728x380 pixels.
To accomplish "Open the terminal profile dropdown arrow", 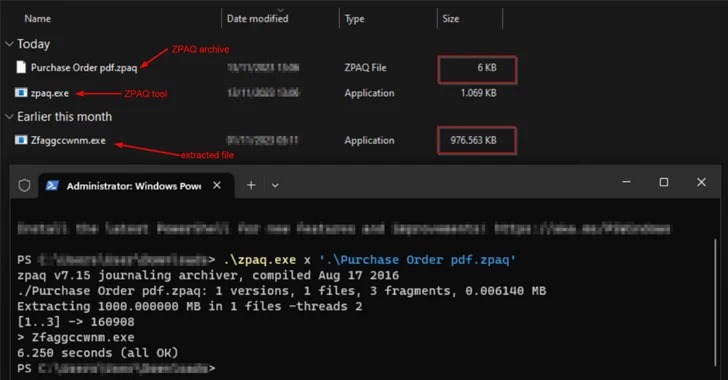I will click(275, 185).
